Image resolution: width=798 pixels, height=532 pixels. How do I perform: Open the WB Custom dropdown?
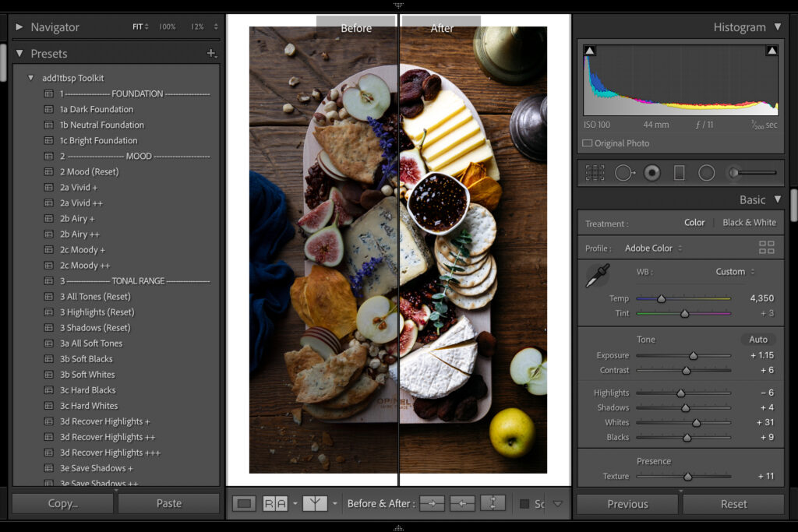(731, 272)
